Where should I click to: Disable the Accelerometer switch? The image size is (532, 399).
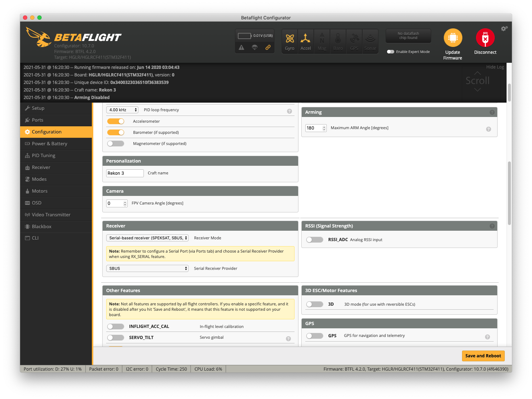tap(116, 121)
